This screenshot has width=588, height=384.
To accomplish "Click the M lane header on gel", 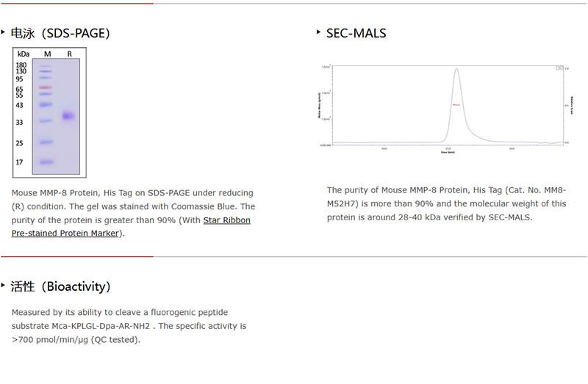I will tap(47, 54).
